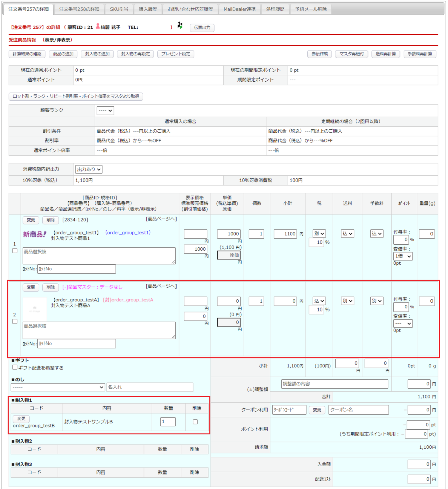The image size is (448, 489).
Task: Open the のし selection dropdown
Action: coord(58,387)
